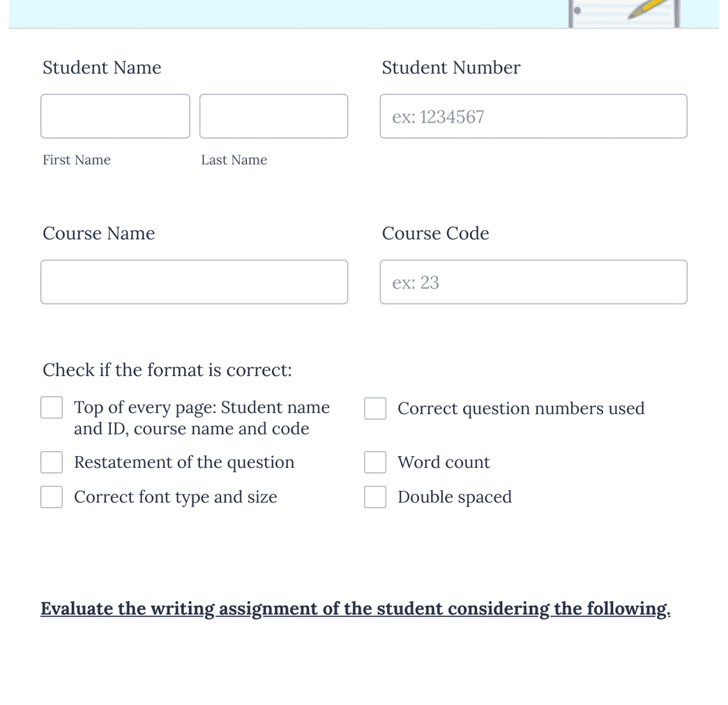
Task: Click the 'Last Name' helper text
Action: (x=234, y=160)
